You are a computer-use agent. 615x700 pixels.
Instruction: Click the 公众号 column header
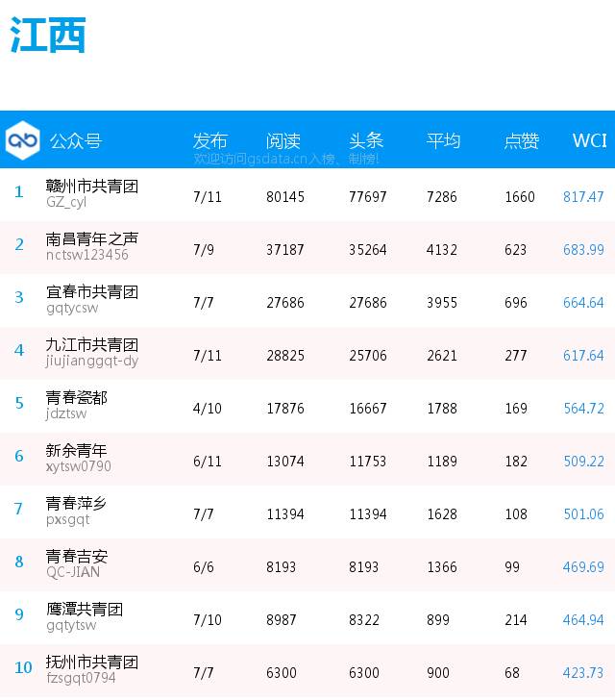click(x=75, y=141)
